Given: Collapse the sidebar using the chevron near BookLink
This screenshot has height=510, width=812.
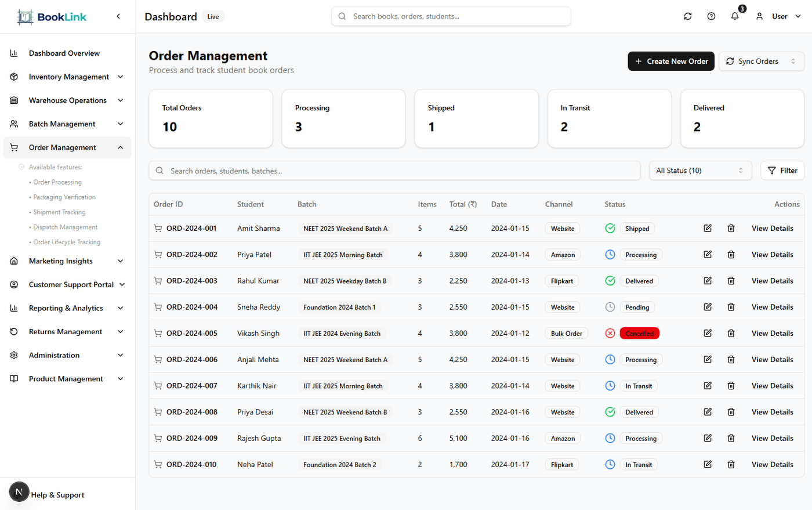Looking at the screenshot, I should coord(118,16).
